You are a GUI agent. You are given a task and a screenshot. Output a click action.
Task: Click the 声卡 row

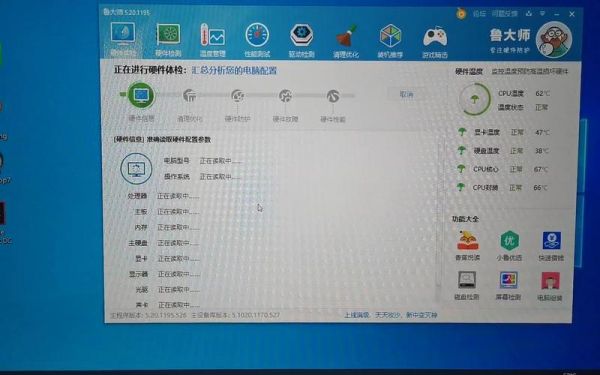(x=167, y=305)
